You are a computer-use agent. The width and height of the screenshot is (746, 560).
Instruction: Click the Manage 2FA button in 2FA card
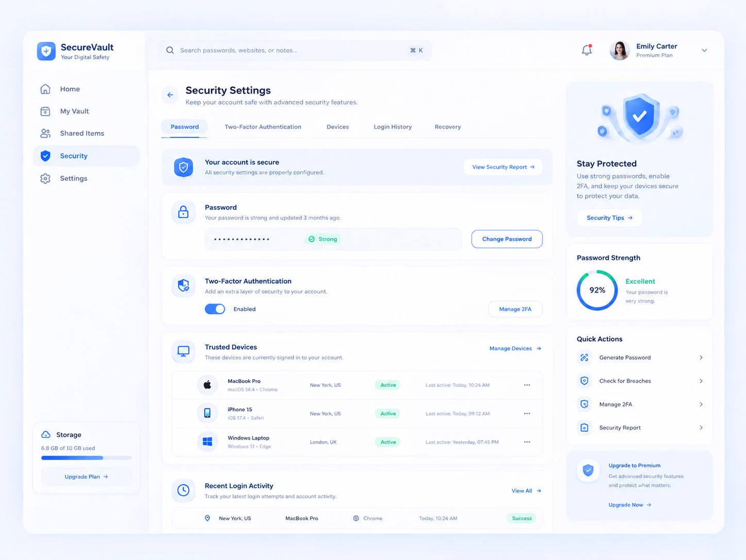pos(515,309)
